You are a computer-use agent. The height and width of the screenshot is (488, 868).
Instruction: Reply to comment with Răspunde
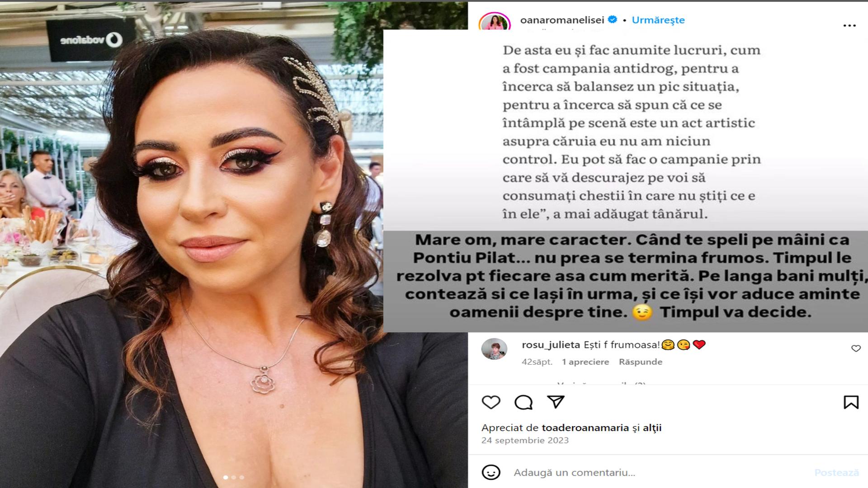(641, 362)
